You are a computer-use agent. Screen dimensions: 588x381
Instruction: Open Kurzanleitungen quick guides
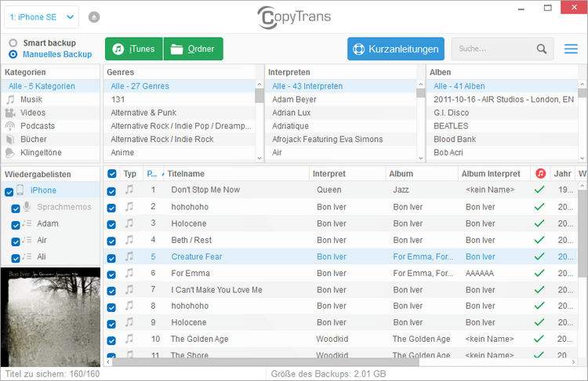(396, 49)
